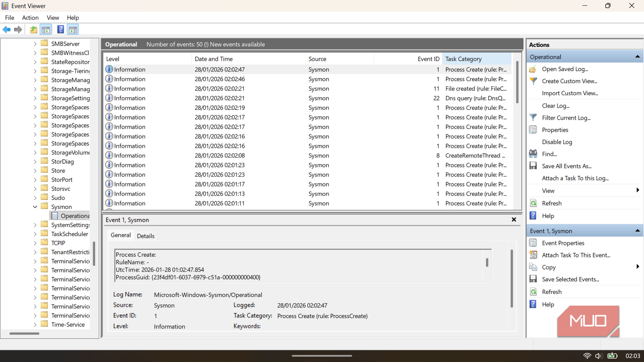
Task: Expand the SMBServer tree folder
Action: [35, 44]
